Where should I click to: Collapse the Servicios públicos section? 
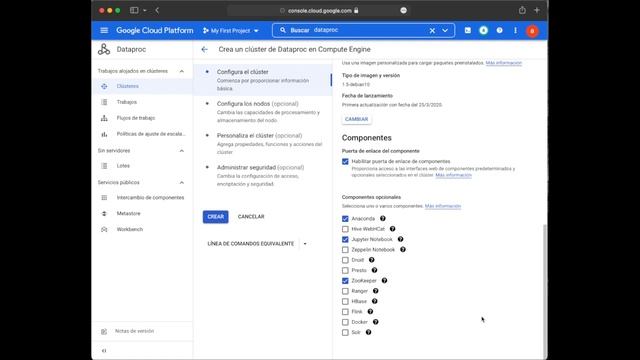[182, 182]
